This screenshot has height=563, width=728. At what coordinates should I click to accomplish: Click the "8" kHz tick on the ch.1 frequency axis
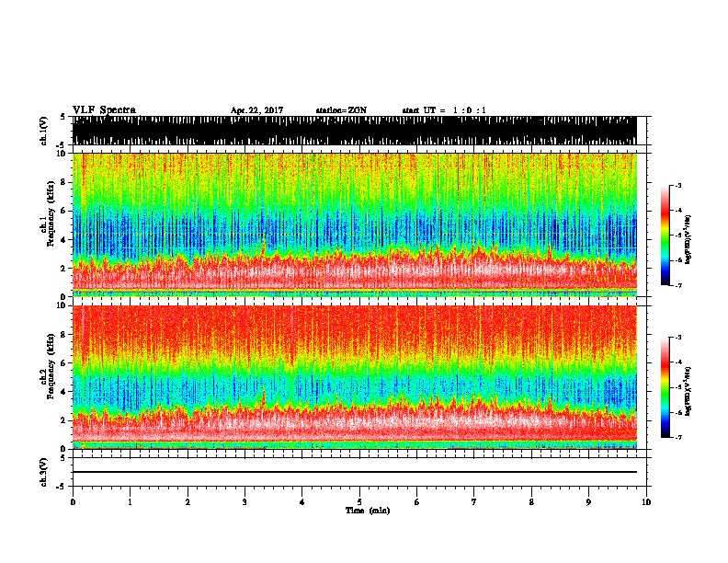pyautogui.click(x=64, y=182)
